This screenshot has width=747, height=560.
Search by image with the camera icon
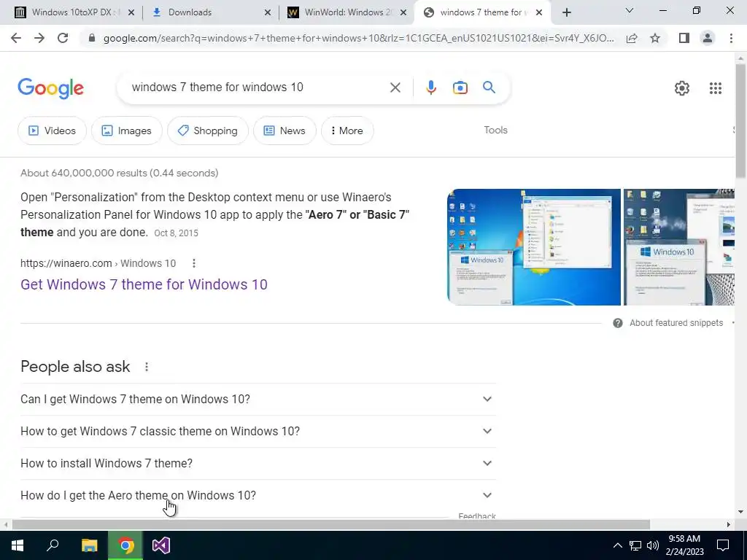coord(460,87)
